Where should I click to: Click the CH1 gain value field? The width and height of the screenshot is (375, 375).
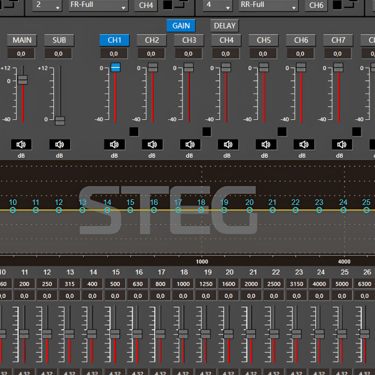[114, 54]
